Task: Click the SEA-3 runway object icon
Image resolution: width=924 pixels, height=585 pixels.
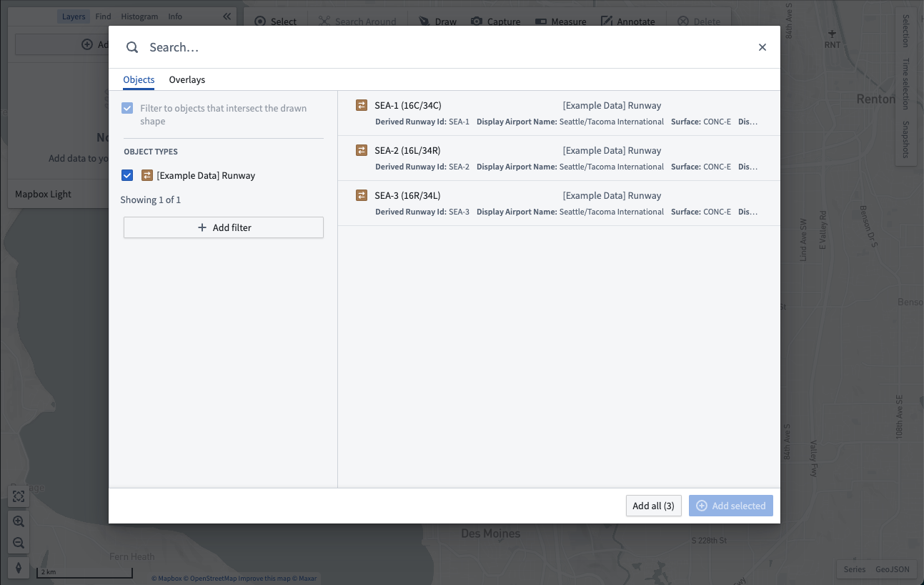Action: (x=362, y=195)
